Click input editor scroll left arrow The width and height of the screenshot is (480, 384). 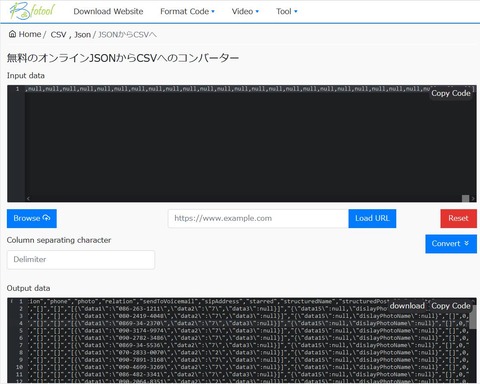(28, 198)
